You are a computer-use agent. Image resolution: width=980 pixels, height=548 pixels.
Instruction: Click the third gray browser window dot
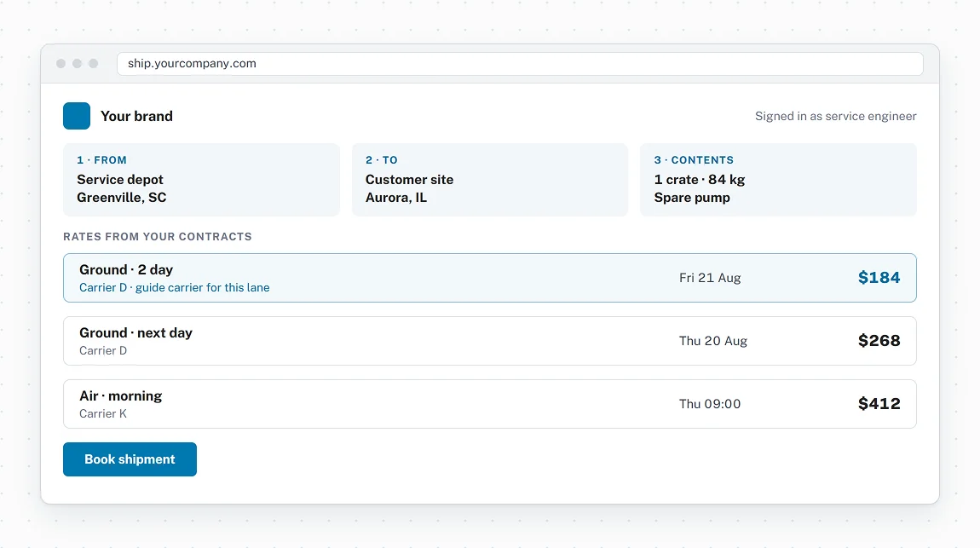pos(93,64)
